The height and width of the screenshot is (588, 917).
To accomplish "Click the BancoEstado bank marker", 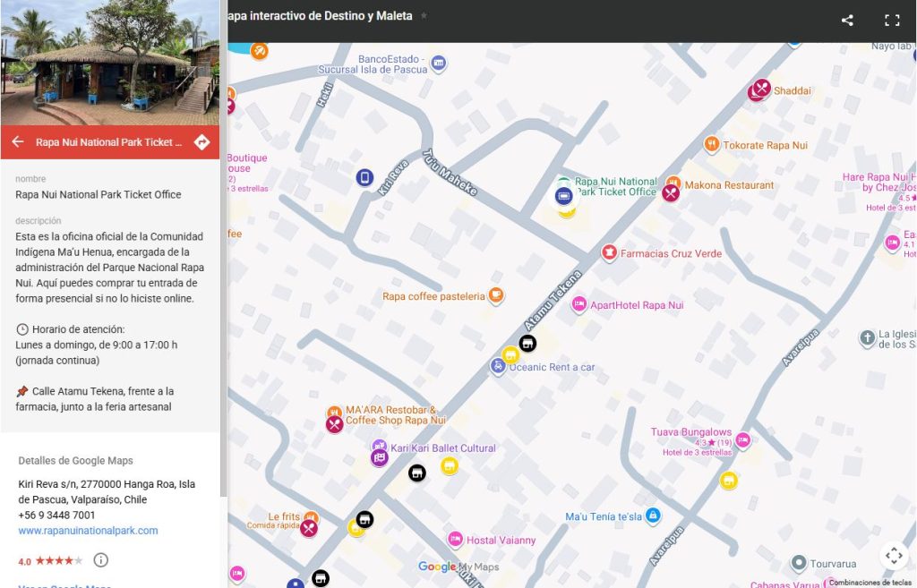I will coord(438,63).
